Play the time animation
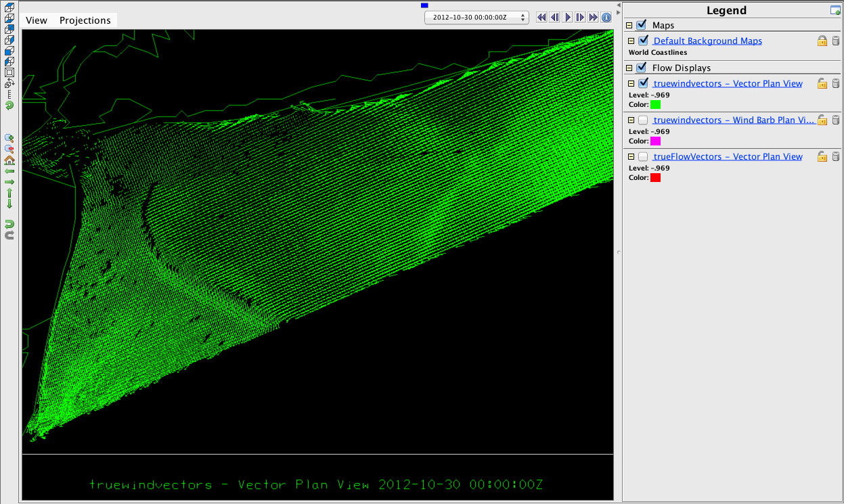Image resolution: width=844 pixels, height=504 pixels. click(568, 18)
